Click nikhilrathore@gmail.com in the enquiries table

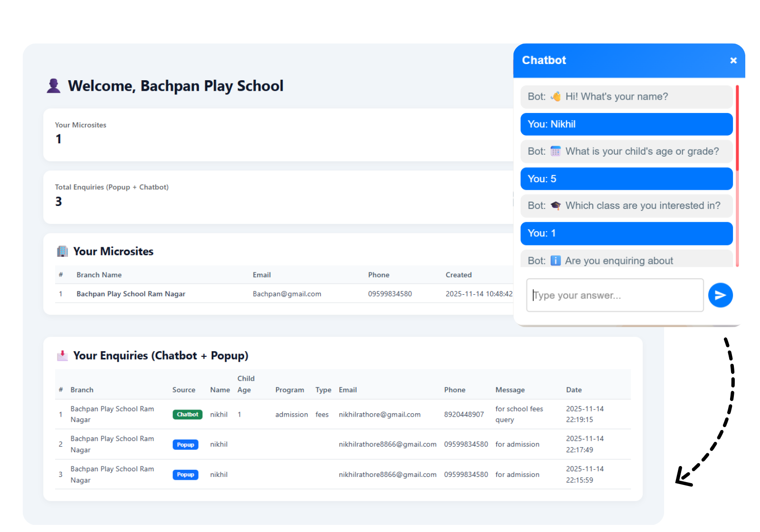point(380,414)
